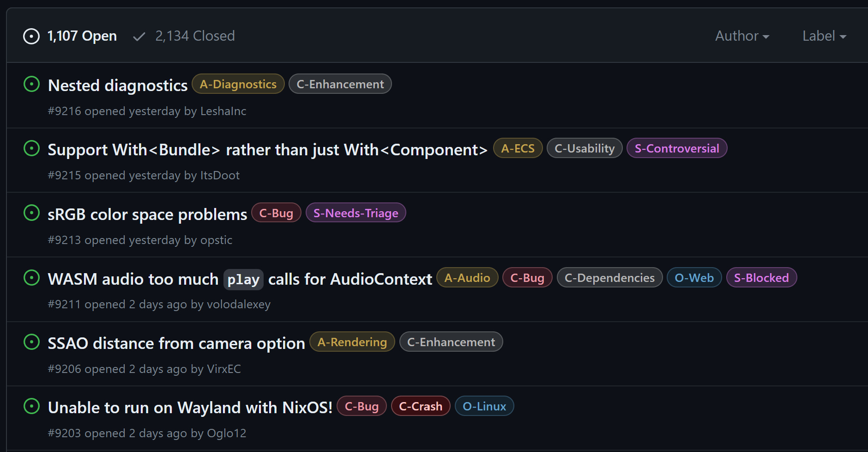
Task: Open the Unable to run on Wayland issue
Action: [x=190, y=408]
